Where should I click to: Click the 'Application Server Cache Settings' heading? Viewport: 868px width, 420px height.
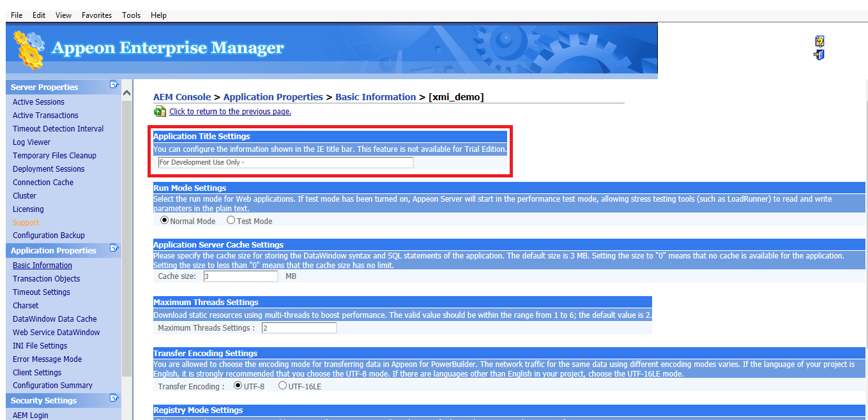(218, 245)
